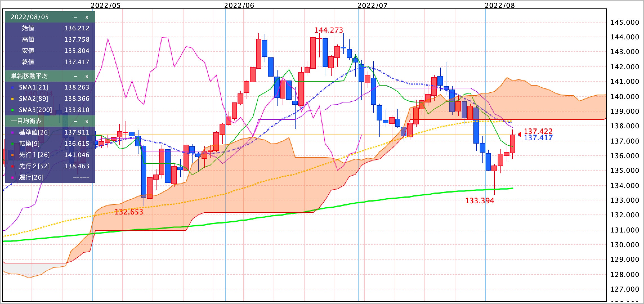This screenshot has width=644, height=304.
Task: Collapse the 単純移動平均 panel
Action: point(75,76)
